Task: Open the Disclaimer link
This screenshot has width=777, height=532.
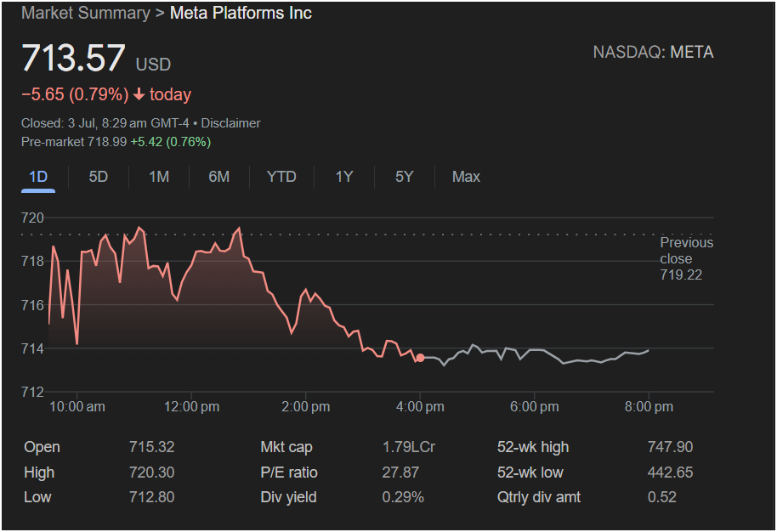Action: pyautogui.click(x=230, y=123)
